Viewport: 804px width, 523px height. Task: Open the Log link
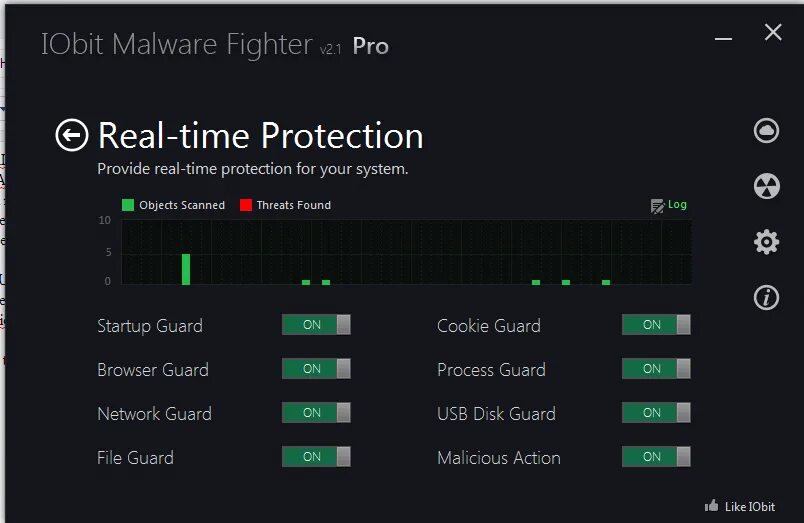(677, 205)
